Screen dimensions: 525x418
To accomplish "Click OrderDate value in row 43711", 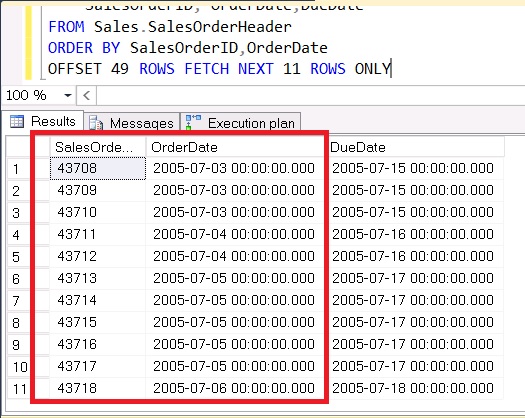I will point(234,234).
